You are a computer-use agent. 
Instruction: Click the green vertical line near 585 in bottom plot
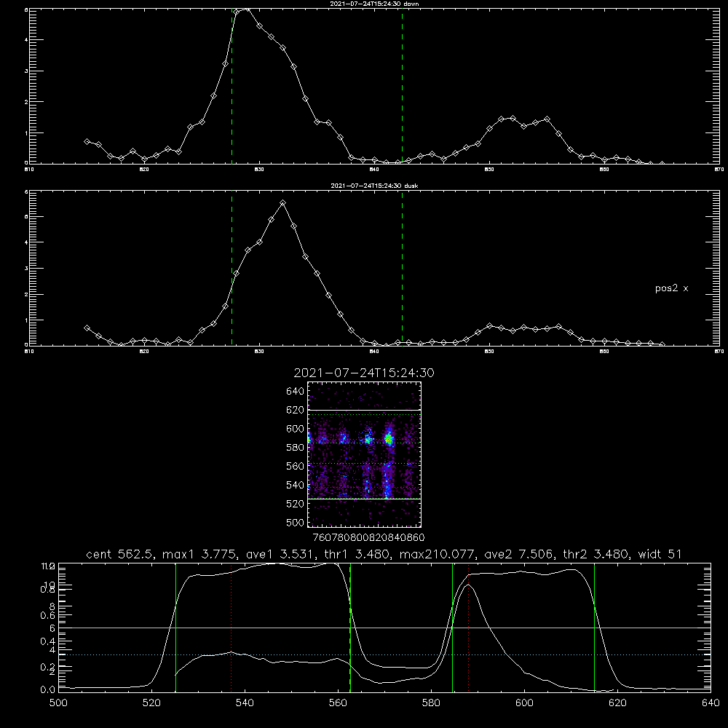452,628
